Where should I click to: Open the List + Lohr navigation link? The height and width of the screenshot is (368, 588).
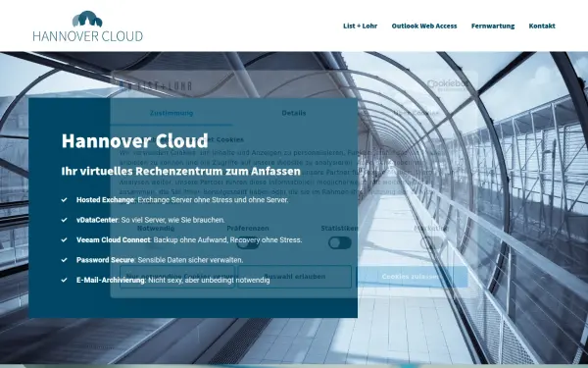[360, 26]
